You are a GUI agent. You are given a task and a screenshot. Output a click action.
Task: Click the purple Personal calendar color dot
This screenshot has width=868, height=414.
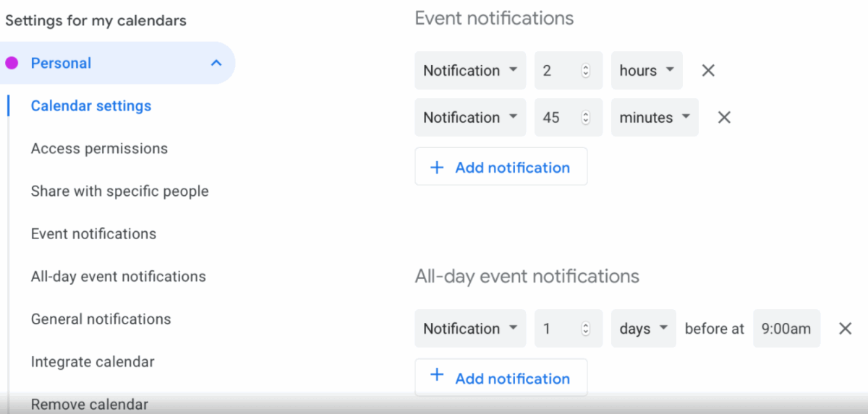12,63
